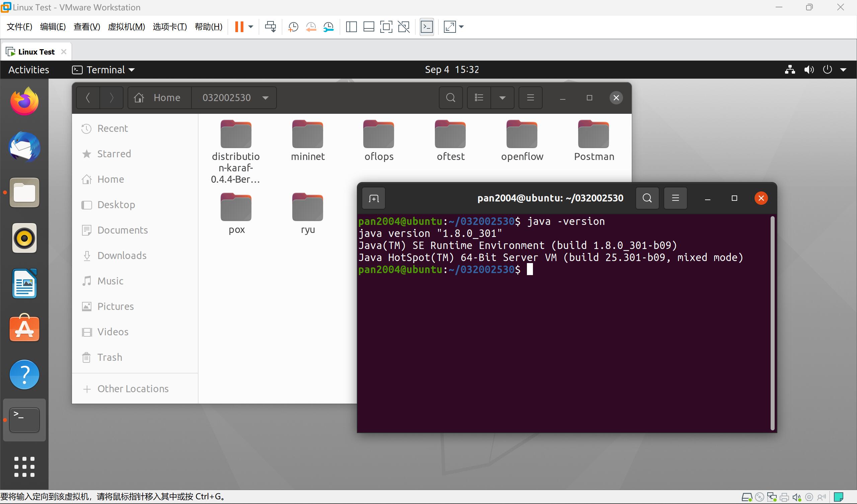Click the send Ctrl+Alt+Del toolbar icon

270,27
